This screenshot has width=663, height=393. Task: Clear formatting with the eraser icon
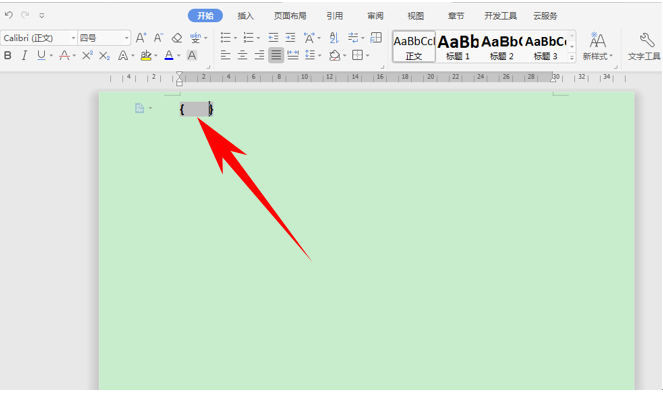tap(177, 38)
